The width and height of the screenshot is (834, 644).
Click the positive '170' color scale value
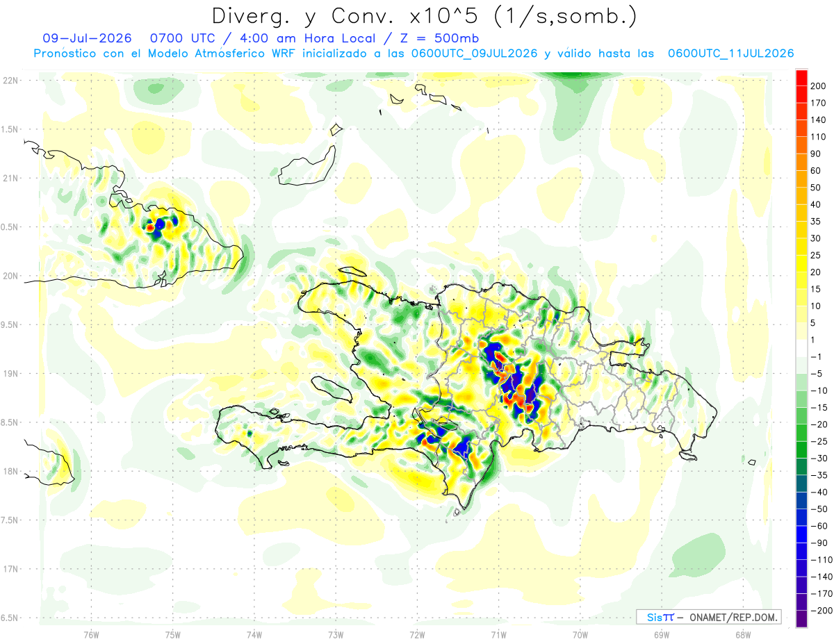click(x=819, y=103)
